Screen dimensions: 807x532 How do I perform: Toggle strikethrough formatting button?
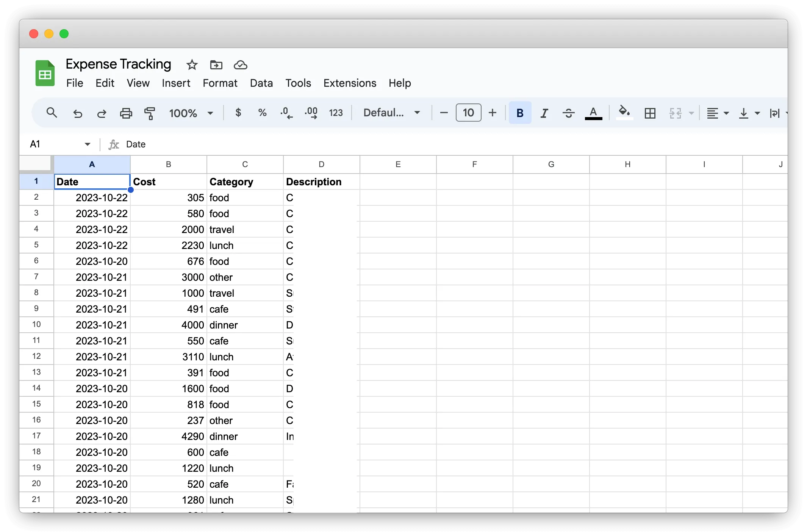click(568, 113)
